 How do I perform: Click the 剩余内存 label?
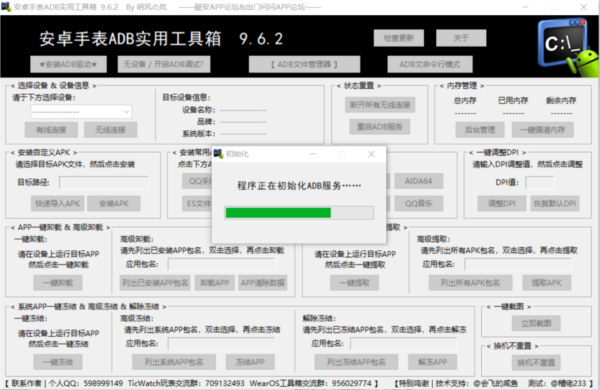(x=561, y=101)
